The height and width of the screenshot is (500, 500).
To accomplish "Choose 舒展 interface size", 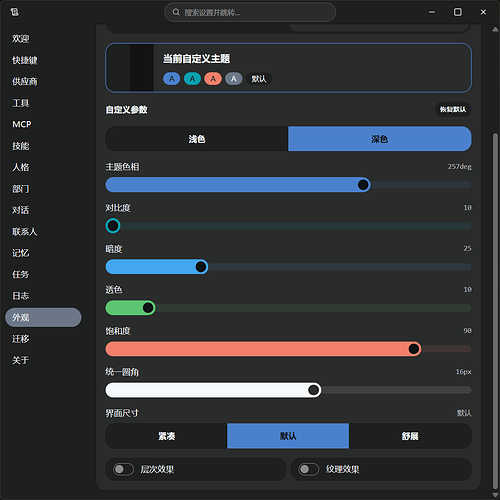I will (x=410, y=436).
